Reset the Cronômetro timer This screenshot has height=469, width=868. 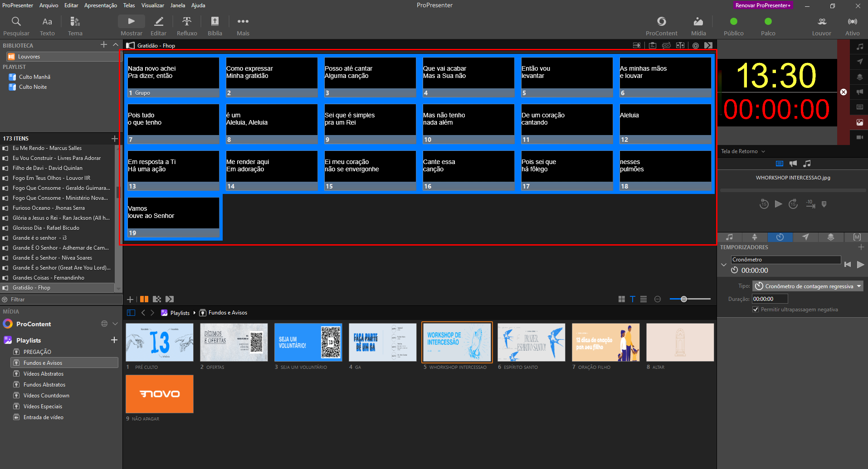(848, 265)
